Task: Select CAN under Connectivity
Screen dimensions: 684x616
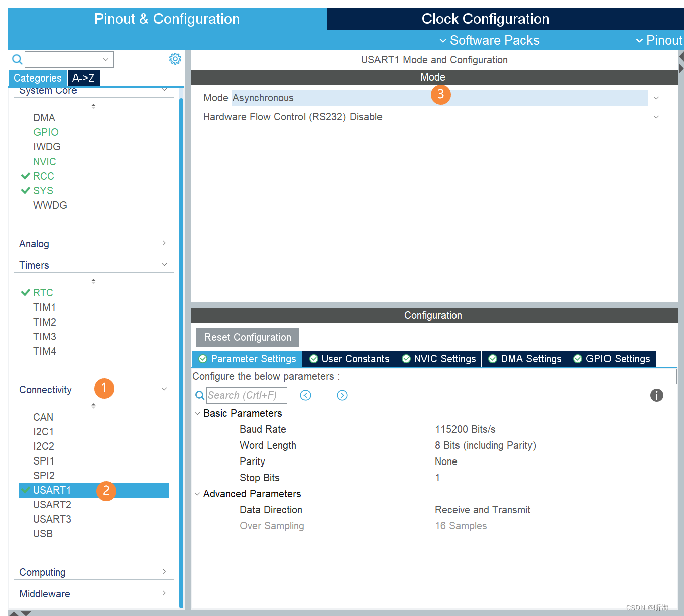Action: (x=43, y=417)
